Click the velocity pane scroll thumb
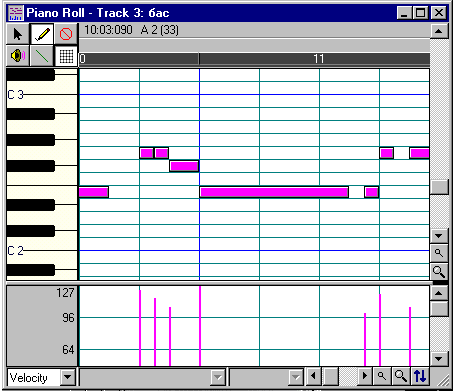Screen dimensions: 454x391 click(439, 309)
